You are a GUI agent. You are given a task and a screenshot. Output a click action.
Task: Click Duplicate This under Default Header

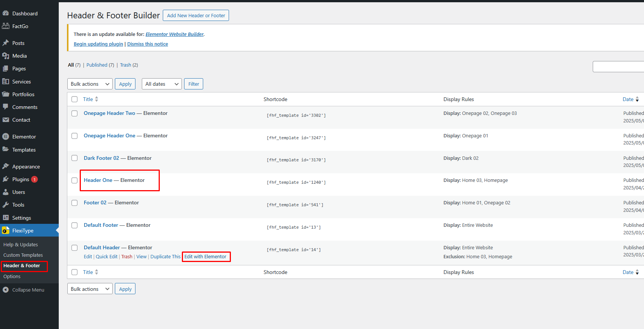[165, 256]
